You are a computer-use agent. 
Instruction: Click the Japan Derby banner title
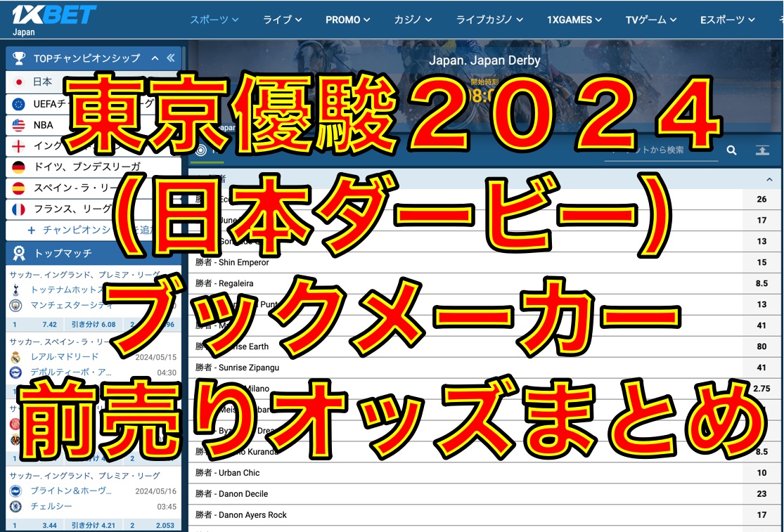[484, 60]
